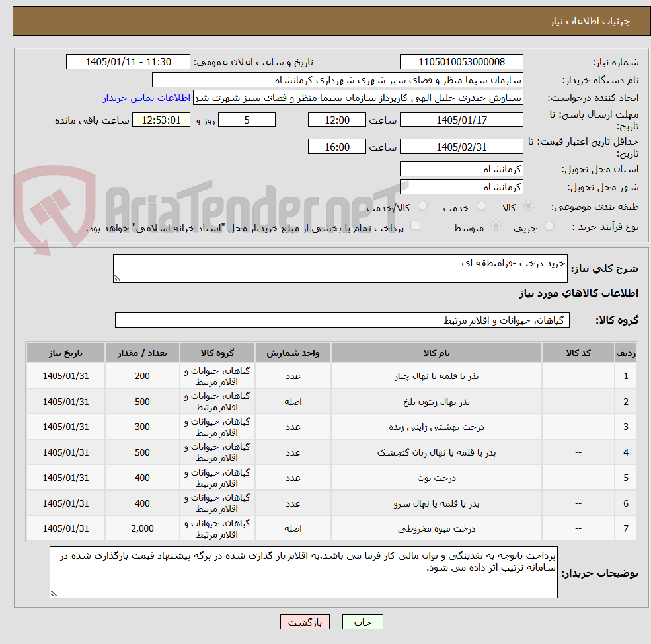651x644 pixels.
Task: Click quantity 300 in row 3
Action: point(142,427)
